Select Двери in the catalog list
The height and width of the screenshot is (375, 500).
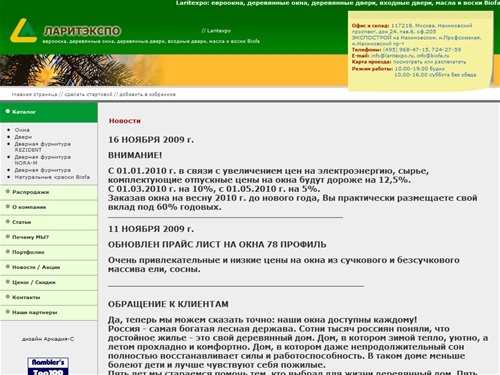click(x=23, y=137)
